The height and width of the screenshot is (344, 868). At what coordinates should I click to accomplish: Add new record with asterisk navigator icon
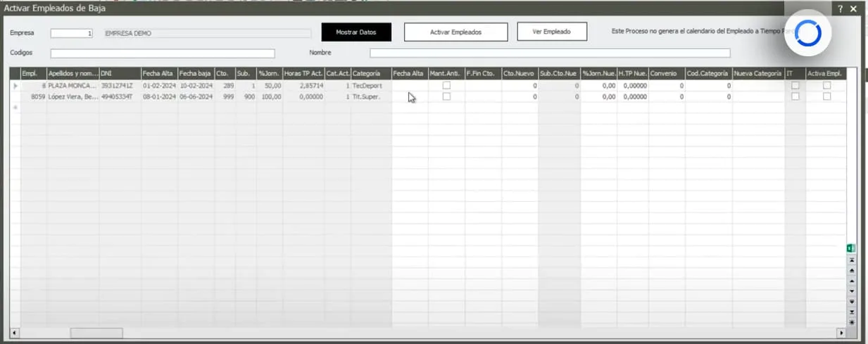(x=852, y=321)
